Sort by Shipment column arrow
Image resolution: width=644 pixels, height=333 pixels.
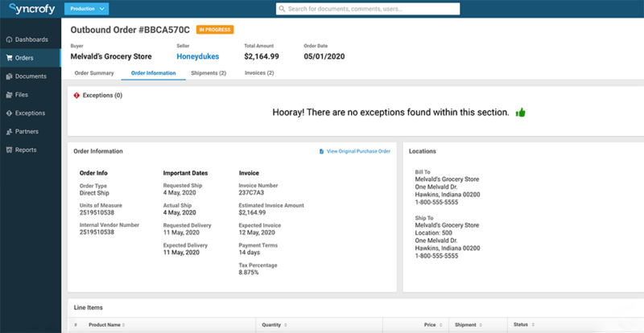[x=481, y=325]
